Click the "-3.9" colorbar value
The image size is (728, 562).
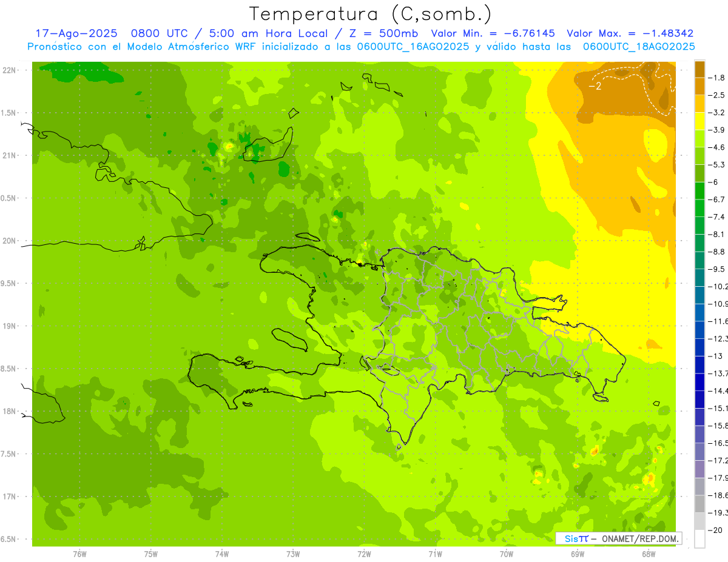[716, 130]
